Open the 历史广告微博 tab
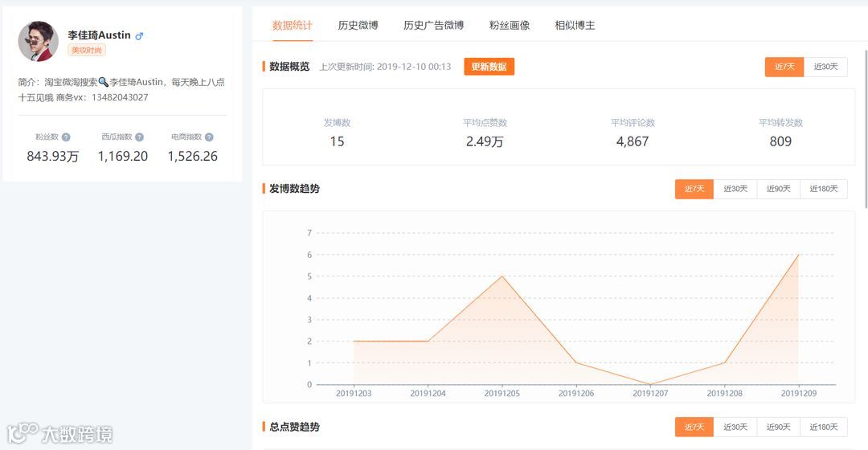Image resolution: width=868 pixels, height=450 pixels. [x=433, y=26]
